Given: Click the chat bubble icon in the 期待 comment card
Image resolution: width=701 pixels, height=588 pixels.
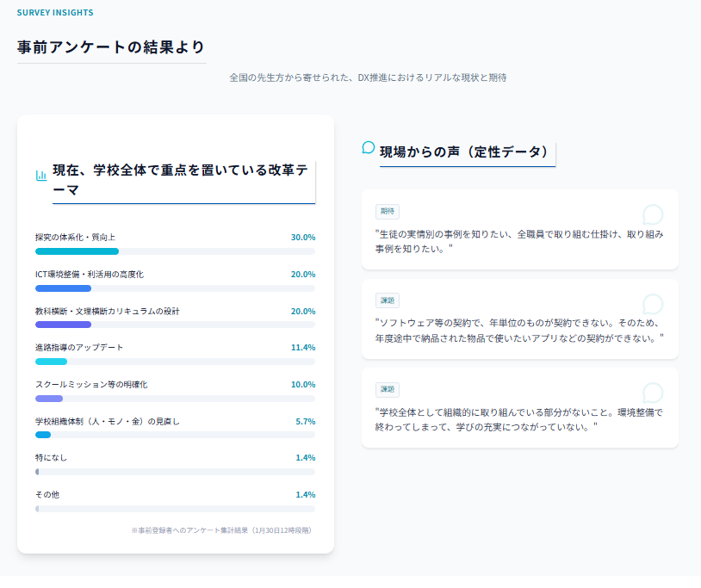Looking at the screenshot, I should [x=653, y=214].
